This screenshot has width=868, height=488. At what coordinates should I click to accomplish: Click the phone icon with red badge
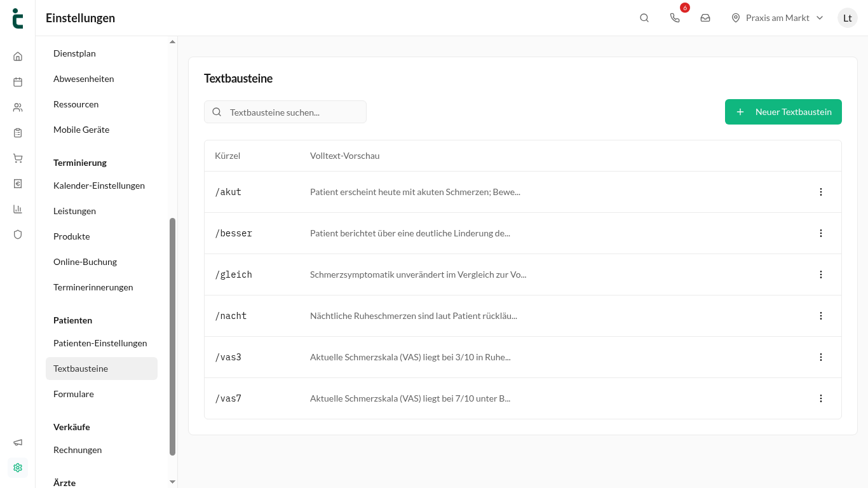675,18
